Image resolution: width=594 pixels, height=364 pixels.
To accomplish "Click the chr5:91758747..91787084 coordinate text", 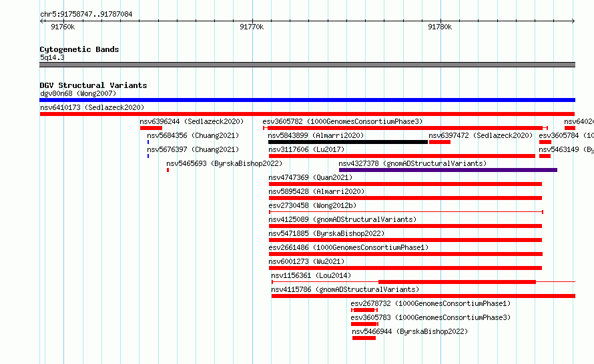I will [x=86, y=15].
